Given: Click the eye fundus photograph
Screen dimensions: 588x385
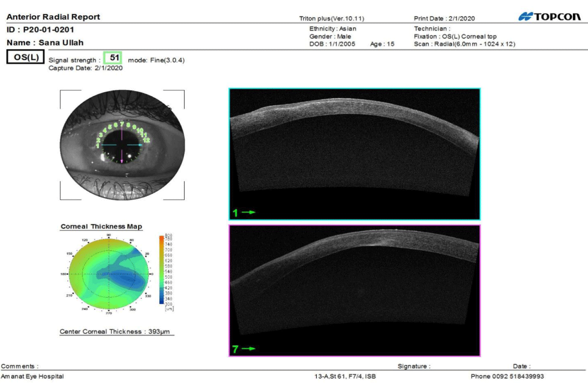Looking at the screenshot, I should click(x=122, y=145).
